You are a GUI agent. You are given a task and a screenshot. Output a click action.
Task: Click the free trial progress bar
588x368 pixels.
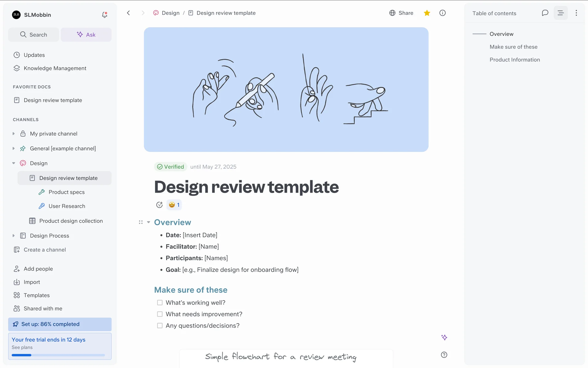pyautogui.click(x=58, y=355)
